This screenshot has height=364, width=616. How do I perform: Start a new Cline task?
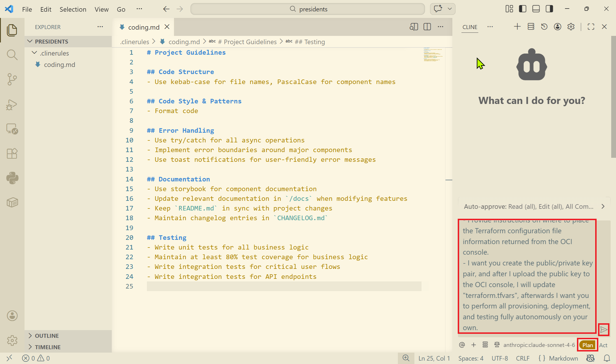[517, 27]
